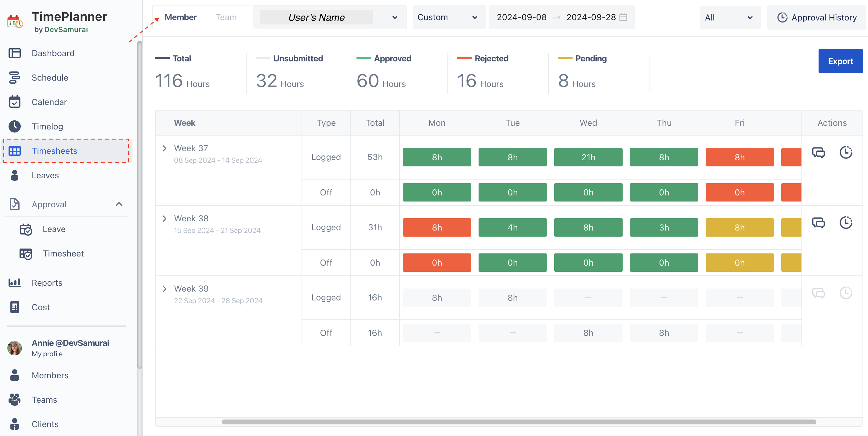
Task: Switch to Member view toggle
Action: pos(181,17)
